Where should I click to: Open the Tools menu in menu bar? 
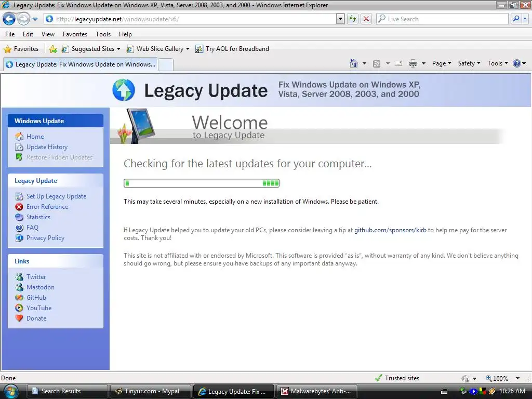pyautogui.click(x=103, y=34)
